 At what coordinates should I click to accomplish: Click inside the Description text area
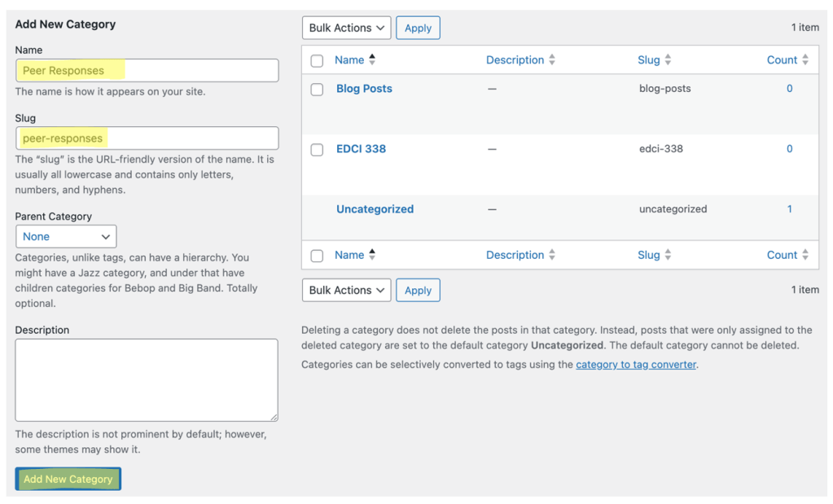tap(147, 379)
